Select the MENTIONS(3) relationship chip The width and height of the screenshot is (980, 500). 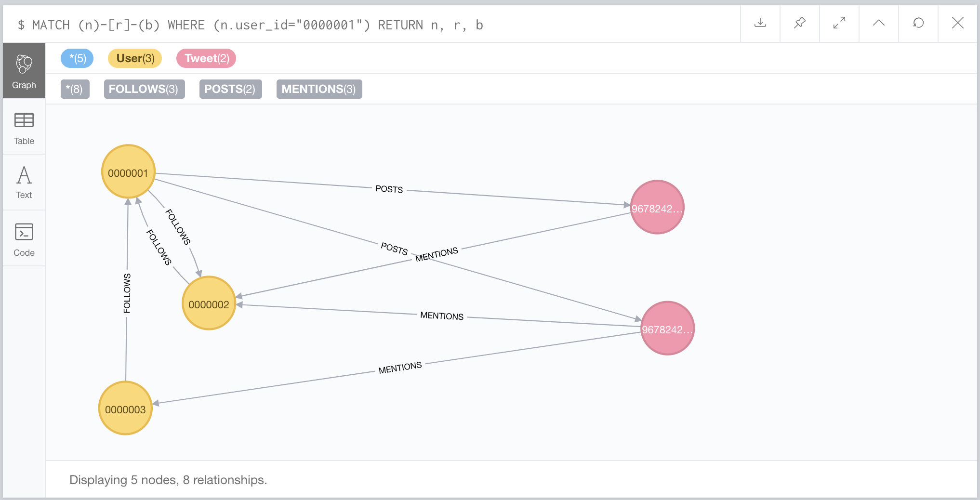click(x=319, y=89)
